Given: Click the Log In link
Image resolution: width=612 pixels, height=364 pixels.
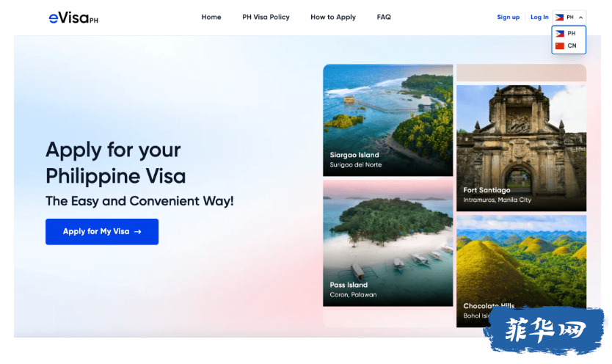Looking at the screenshot, I should point(539,17).
